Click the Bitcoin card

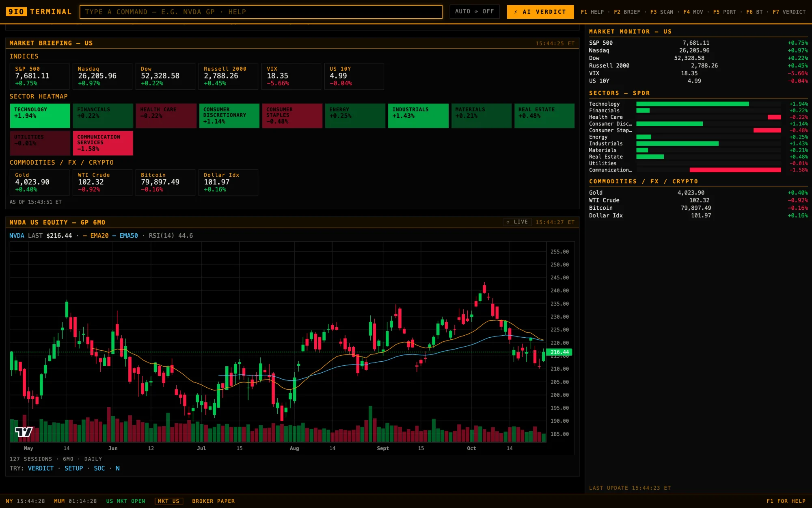166,182
